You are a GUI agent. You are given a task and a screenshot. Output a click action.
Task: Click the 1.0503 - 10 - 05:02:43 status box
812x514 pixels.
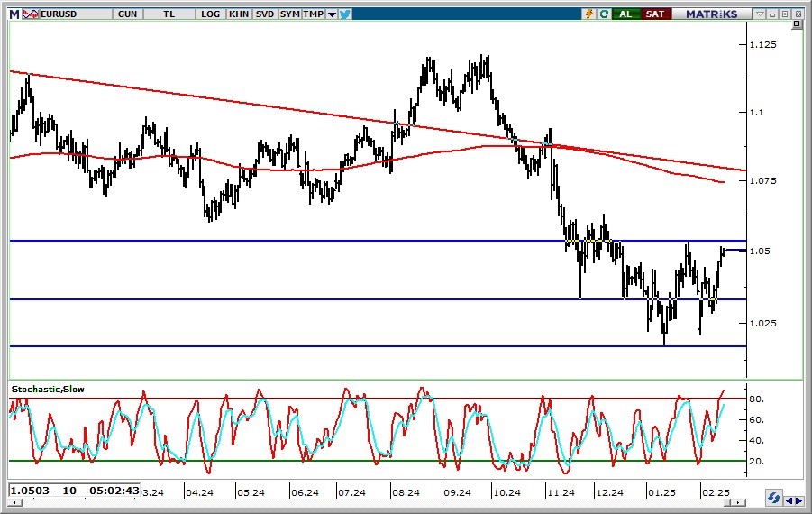(75, 491)
